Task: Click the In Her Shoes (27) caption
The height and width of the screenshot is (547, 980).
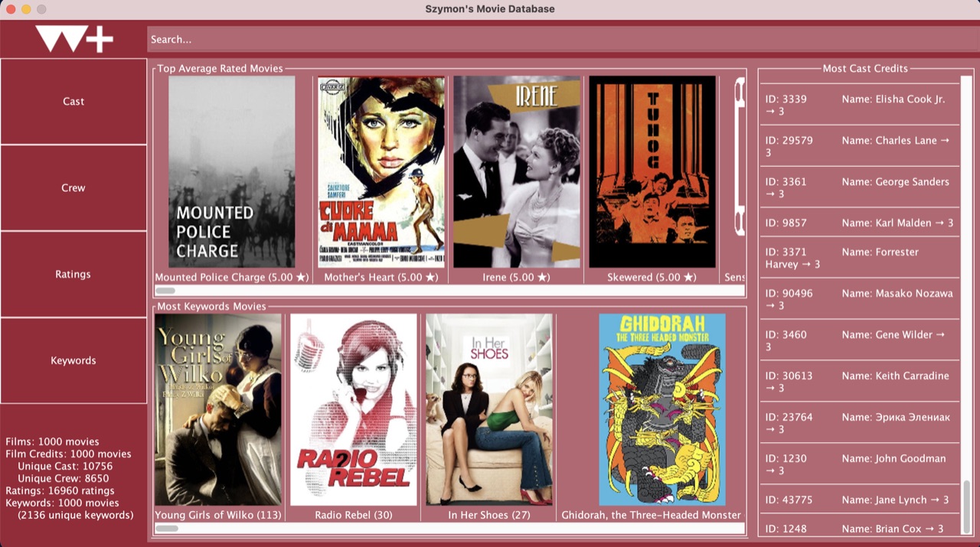Action: (489, 515)
